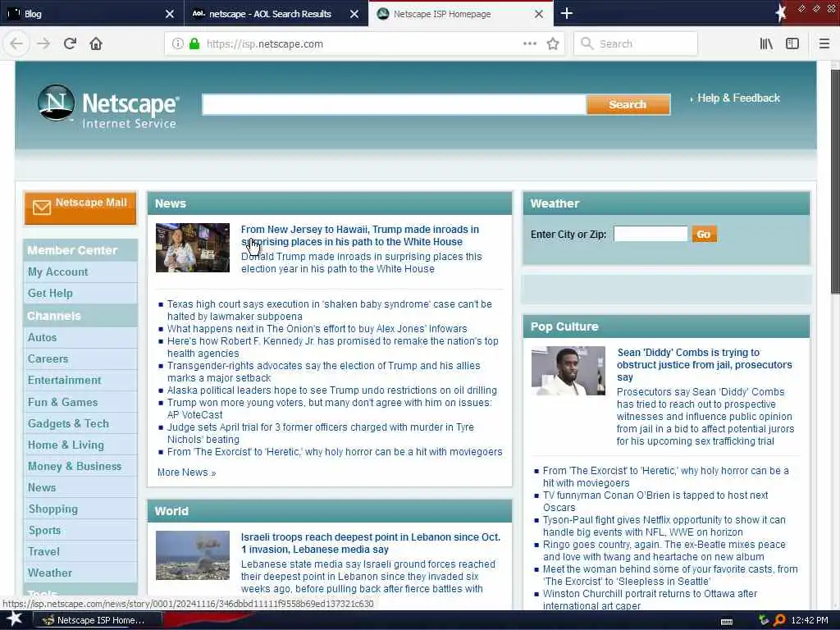The image size is (840, 630).
Task: Open Money & Business channel
Action: tap(75, 466)
